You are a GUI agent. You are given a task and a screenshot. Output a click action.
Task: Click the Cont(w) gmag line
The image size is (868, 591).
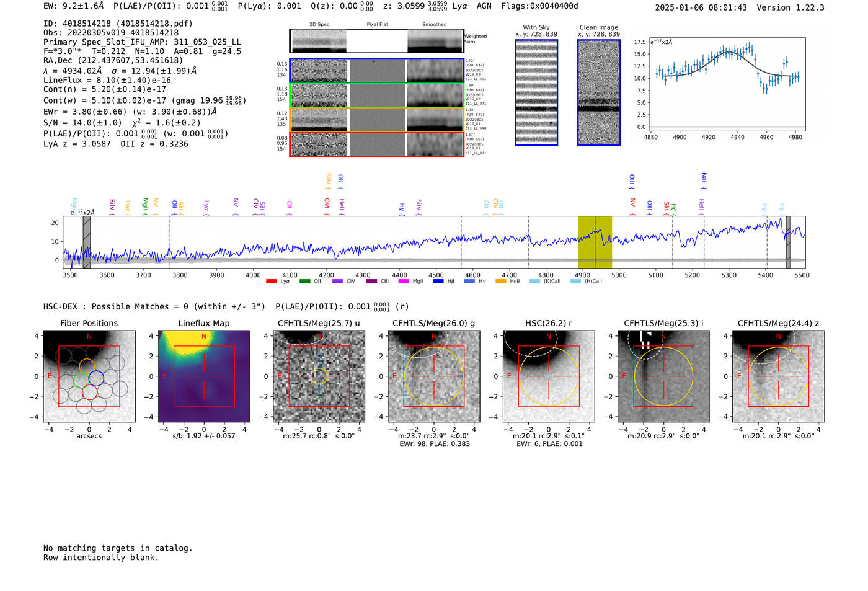[x=144, y=100]
